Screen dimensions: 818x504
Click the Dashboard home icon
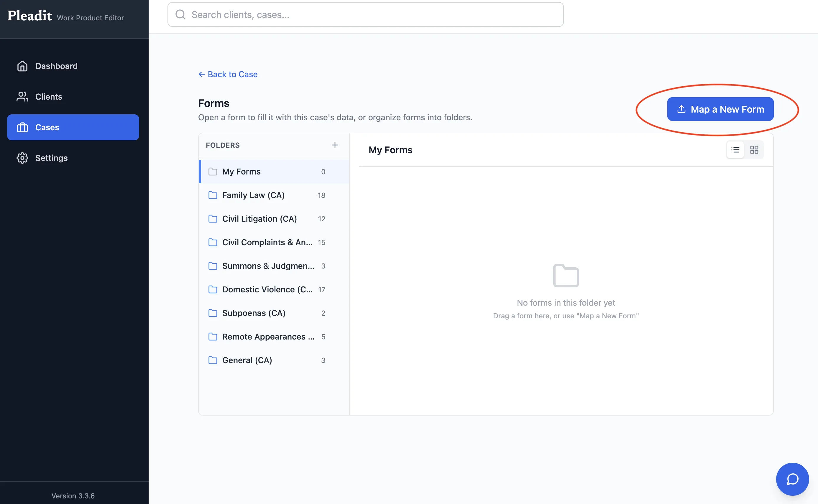pos(22,66)
